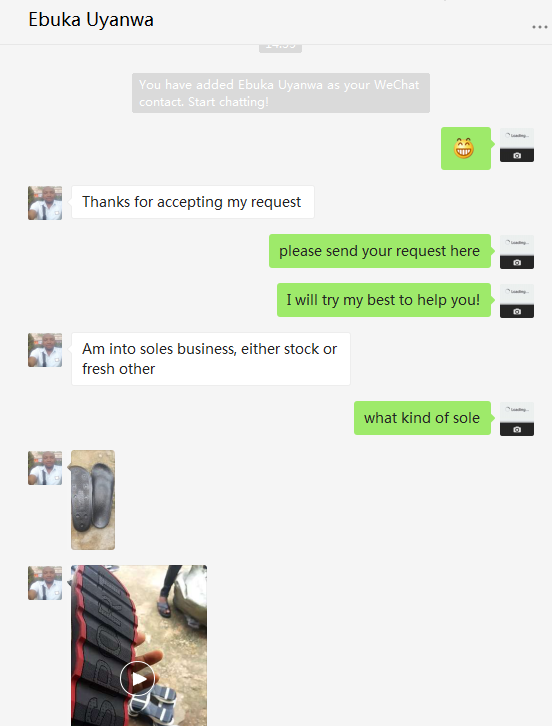Click your avatar next to the emoji message
The width and height of the screenshot is (552, 726).
point(517,145)
